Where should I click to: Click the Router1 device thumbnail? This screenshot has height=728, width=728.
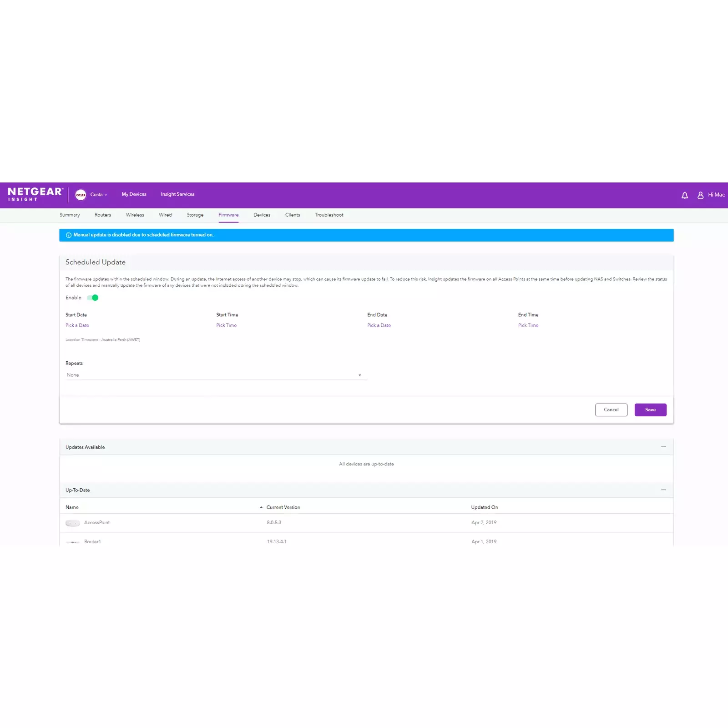pos(73,542)
